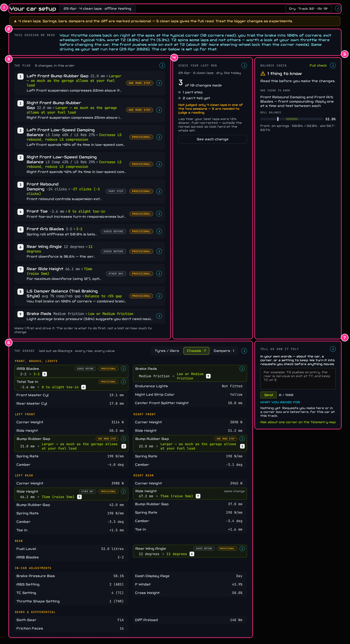This screenshot has width=350, height=644.
Task: Click the Dry · Track 32° · Air 19° pill
Action: 308,8
